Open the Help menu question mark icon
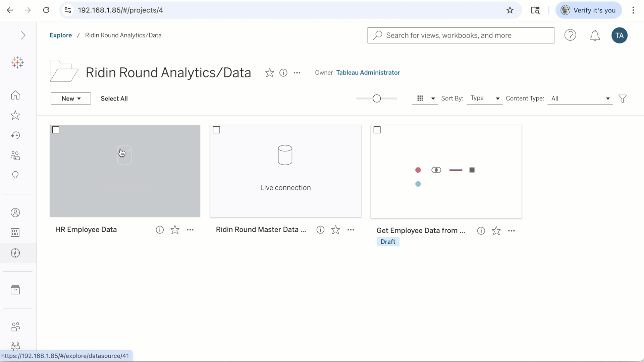Viewport: 644px width, 362px height. point(570,35)
